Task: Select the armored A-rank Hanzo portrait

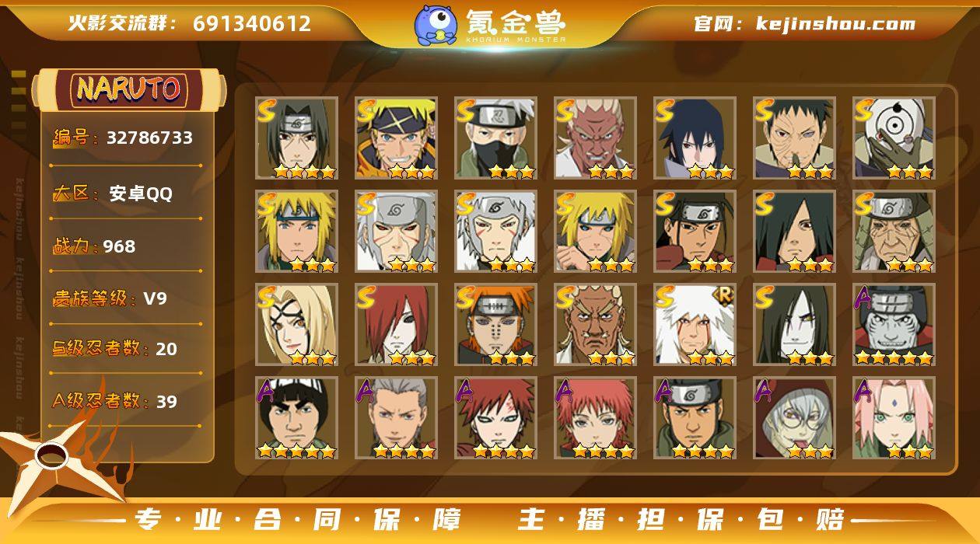Action: coord(894,325)
